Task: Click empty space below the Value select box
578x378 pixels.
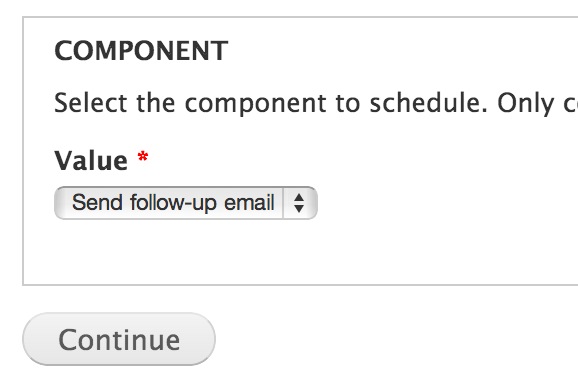Action: tap(186, 251)
